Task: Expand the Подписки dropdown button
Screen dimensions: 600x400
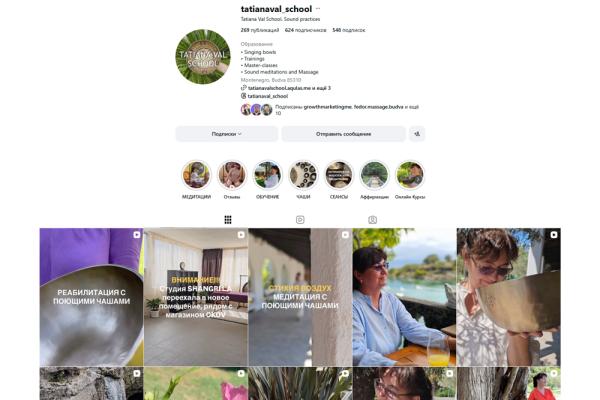Action: pos(227,134)
